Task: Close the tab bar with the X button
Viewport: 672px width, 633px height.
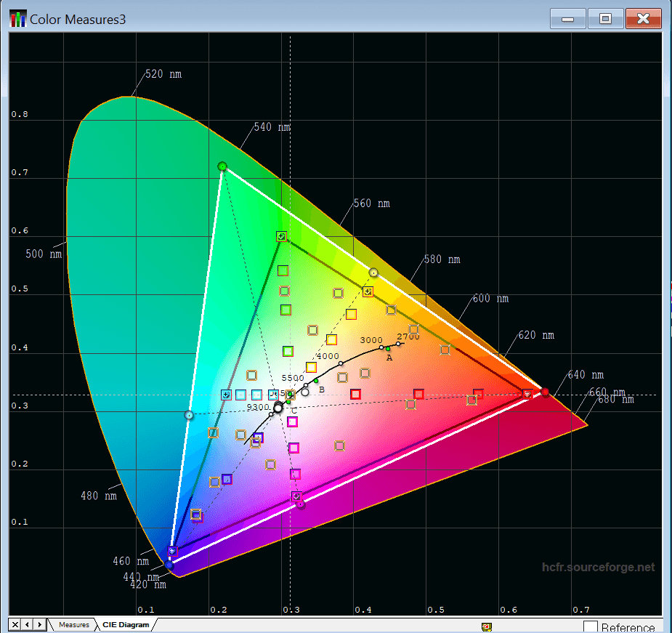Action: 15,624
